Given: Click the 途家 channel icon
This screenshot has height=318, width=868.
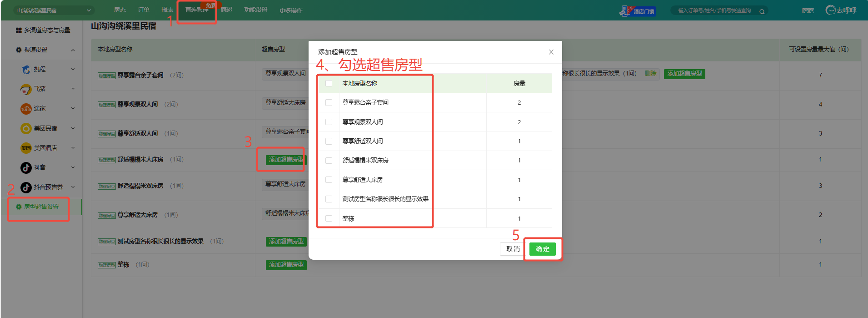Looking at the screenshot, I should point(26,109).
